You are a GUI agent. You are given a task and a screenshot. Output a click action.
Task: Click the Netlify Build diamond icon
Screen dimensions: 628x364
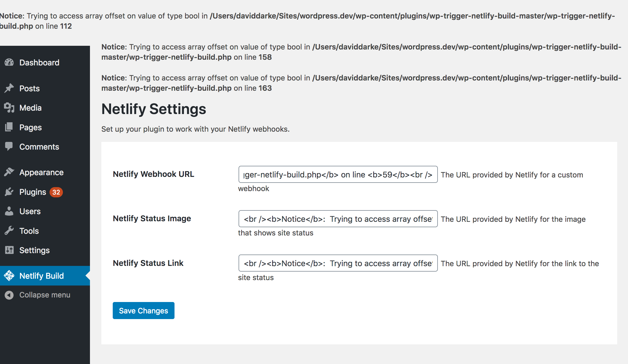pyautogui.click(x=9, y=276)
